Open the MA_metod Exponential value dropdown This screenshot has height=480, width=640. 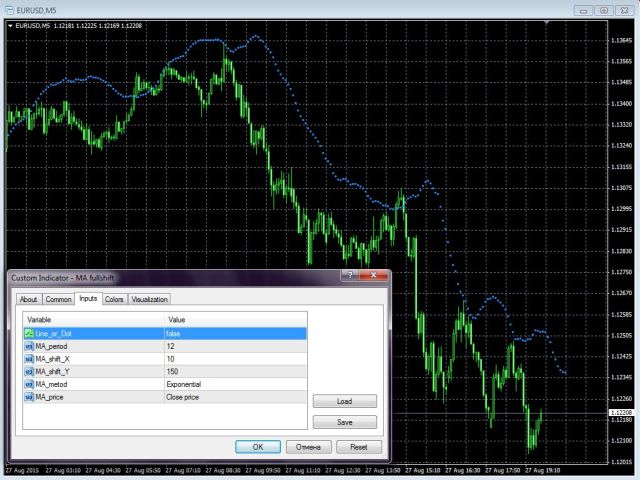point(233,384)
